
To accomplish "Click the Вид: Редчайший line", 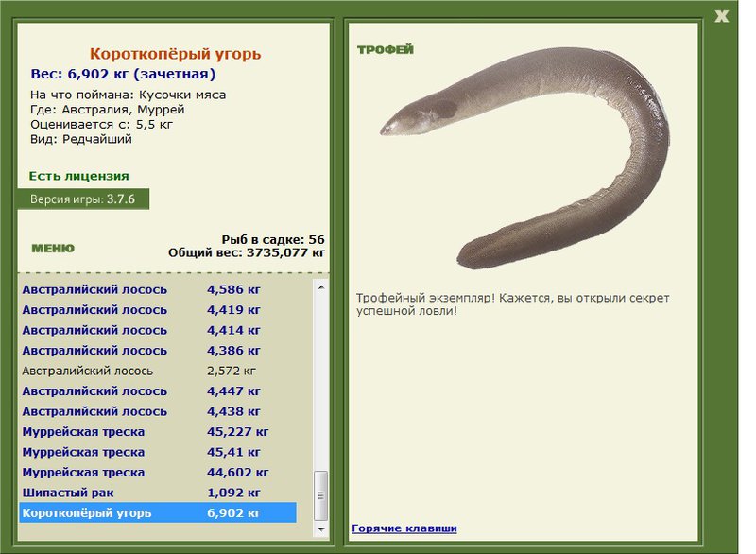I will pos(80,139).
